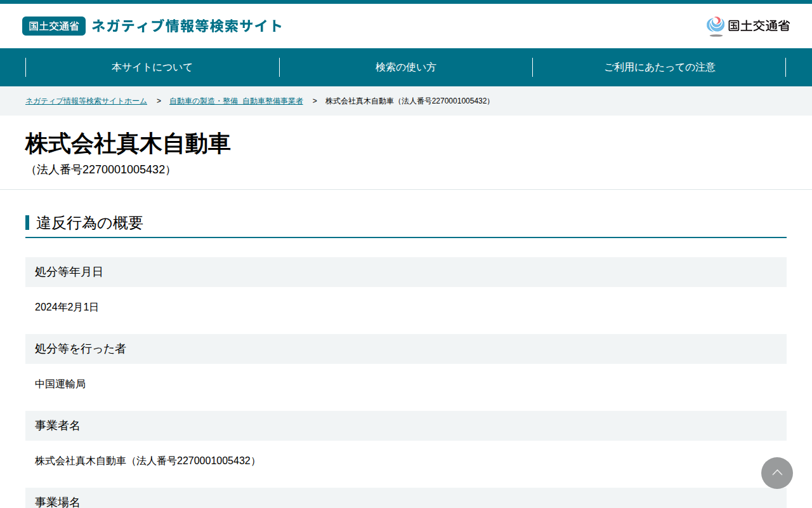Open the ネガティブ情報等検索サイト site title

[x=187, y=26]
